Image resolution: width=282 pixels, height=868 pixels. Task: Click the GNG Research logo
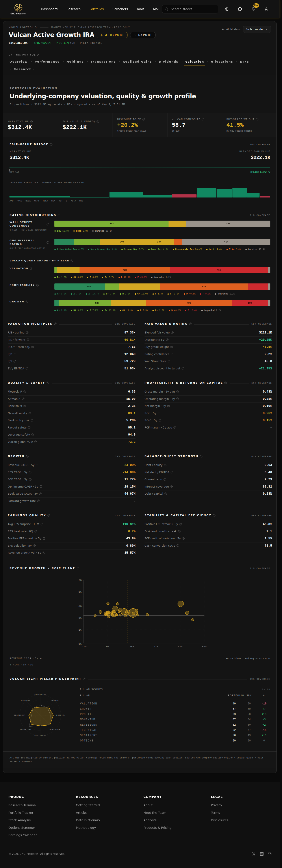pos(18,9)
